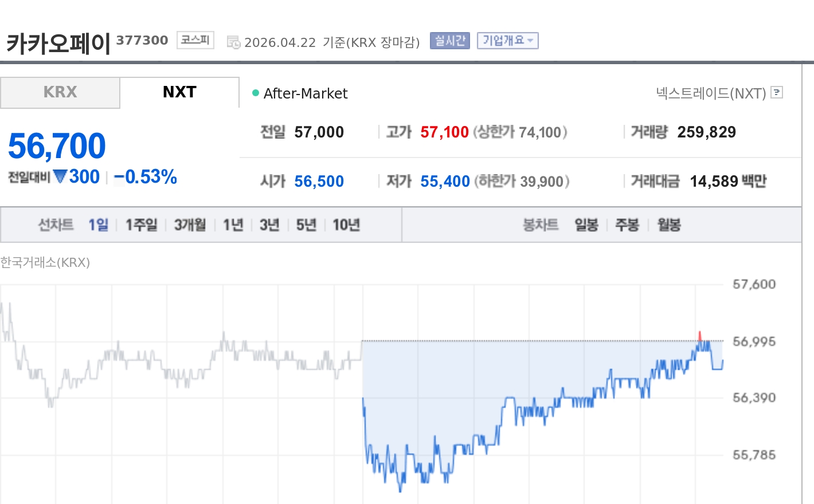814x504 pixels.
Task: Click the red high-price marker on chart
Action: (699, 336)
